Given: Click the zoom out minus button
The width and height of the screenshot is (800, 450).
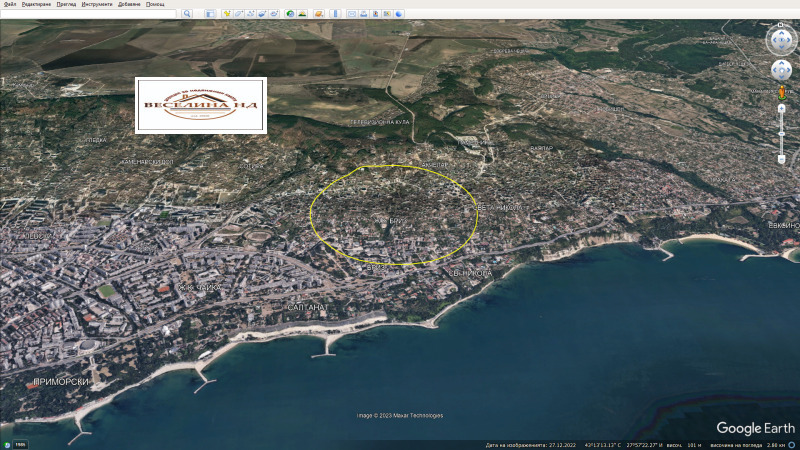Looking at the screenshot, I should coord(781,159).
